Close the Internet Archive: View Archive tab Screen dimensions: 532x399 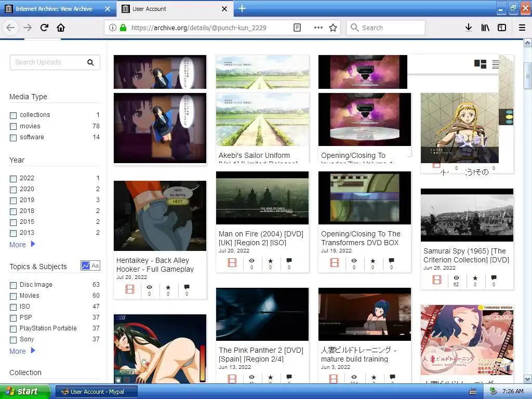[x=108, y=9]
